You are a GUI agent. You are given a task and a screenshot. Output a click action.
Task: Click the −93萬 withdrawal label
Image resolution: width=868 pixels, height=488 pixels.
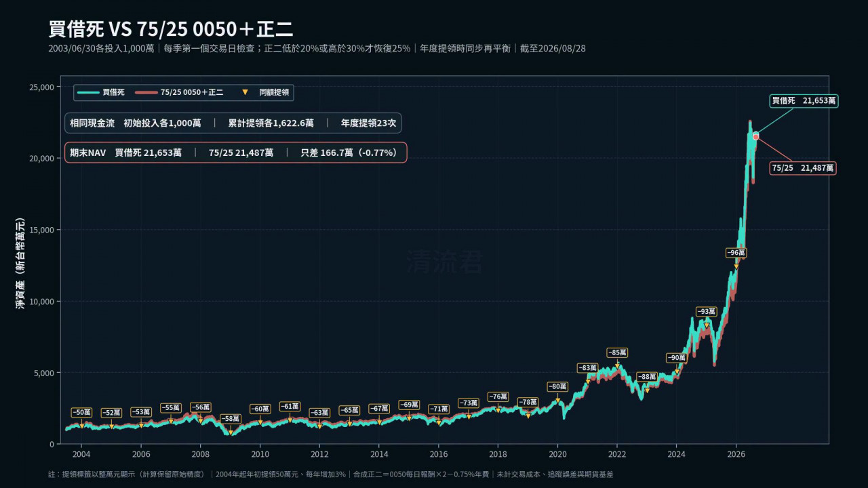[x=706, y=312]
